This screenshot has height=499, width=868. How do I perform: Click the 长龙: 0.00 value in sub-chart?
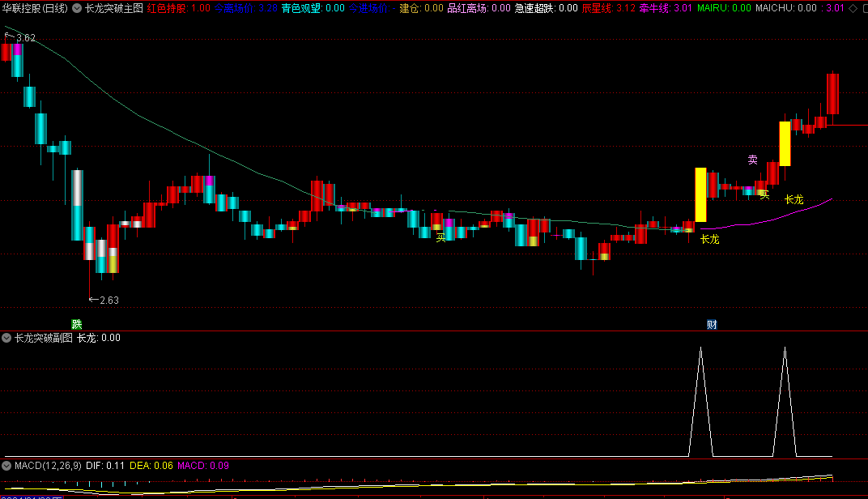tap(99, 338)
